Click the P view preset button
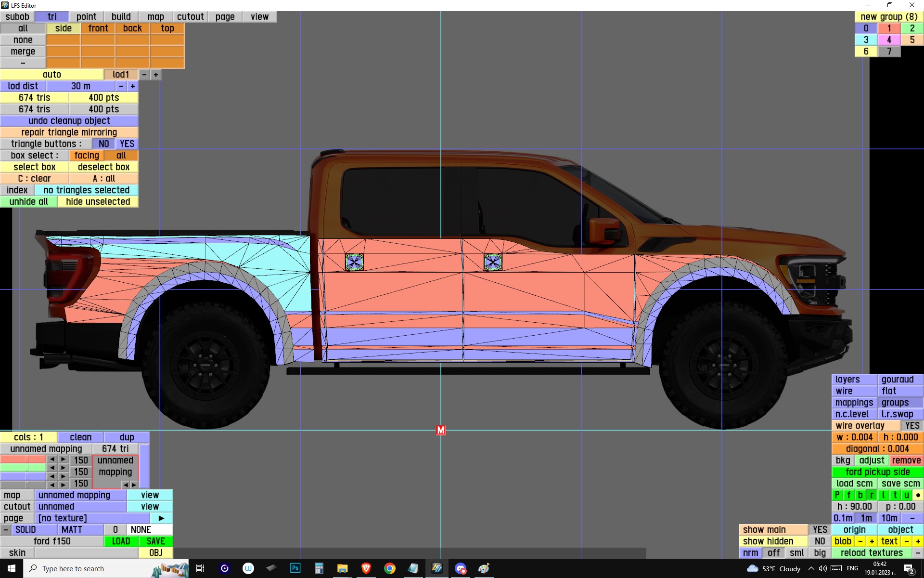This screenshot has width=924, height=578. [837, 495]
